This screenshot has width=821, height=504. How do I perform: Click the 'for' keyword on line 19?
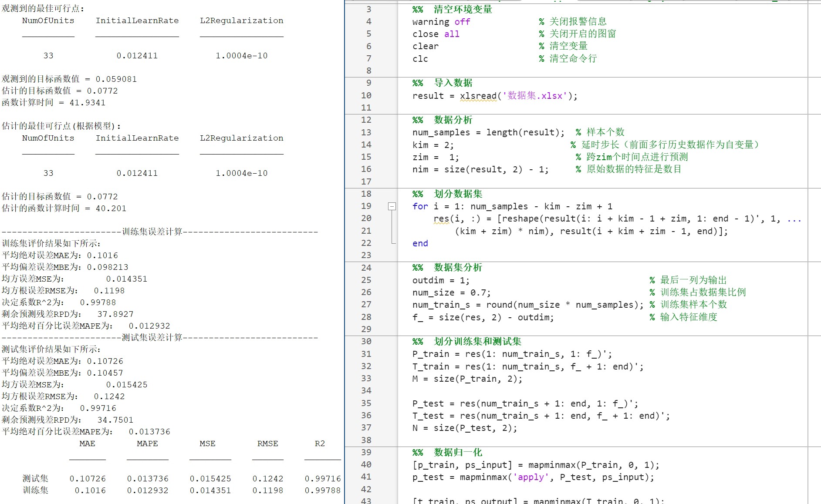tap(420, 206)
